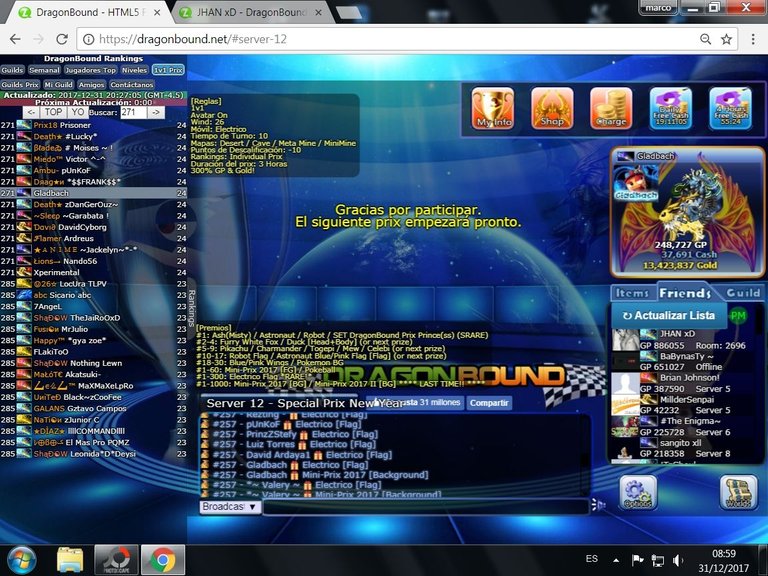Switch to JHAN xD browser tab

pyautogui.click(x=250, y=12)
